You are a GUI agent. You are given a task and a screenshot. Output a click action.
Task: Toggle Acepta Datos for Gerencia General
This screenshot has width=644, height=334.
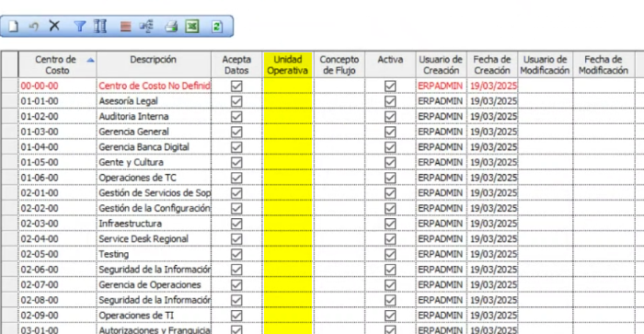tap(236, 132)
